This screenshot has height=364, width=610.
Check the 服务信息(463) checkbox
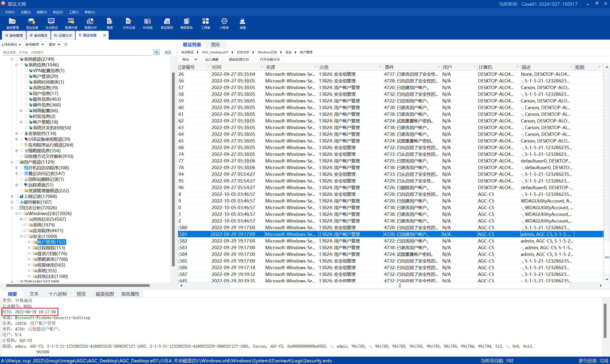(26, 99)
